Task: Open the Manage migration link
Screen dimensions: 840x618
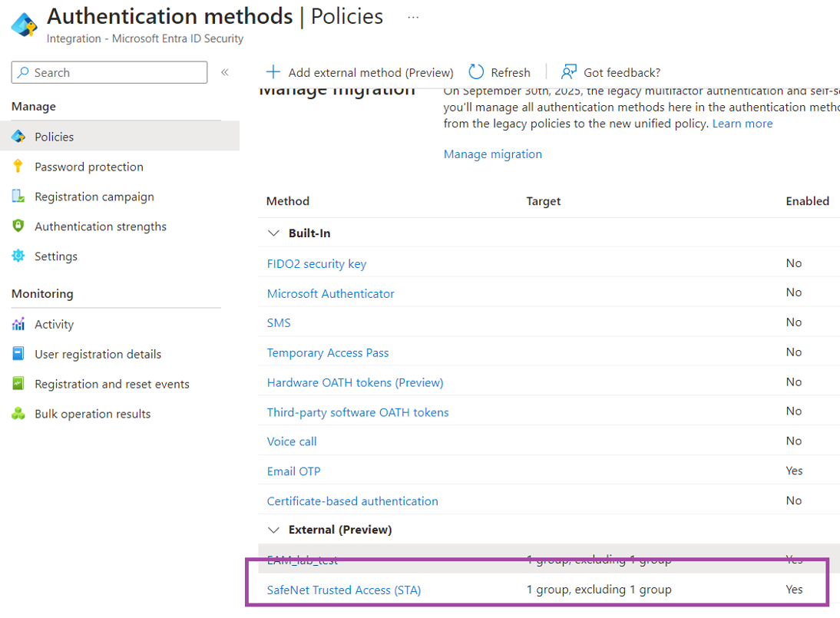Action: [x=492, y=154]
